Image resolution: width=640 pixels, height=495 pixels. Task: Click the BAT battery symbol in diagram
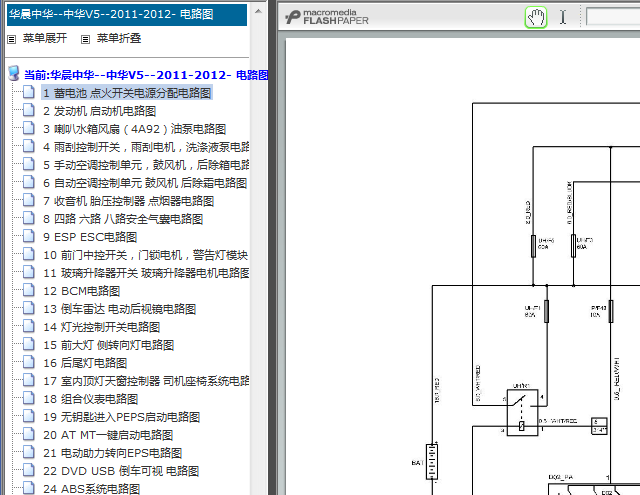pyautogui.click(x=432, y=462)
